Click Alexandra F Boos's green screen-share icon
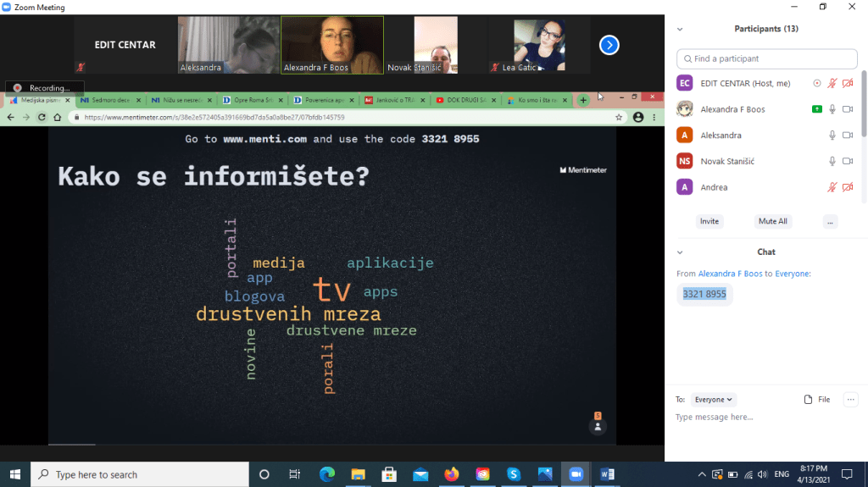 point(816,109)
